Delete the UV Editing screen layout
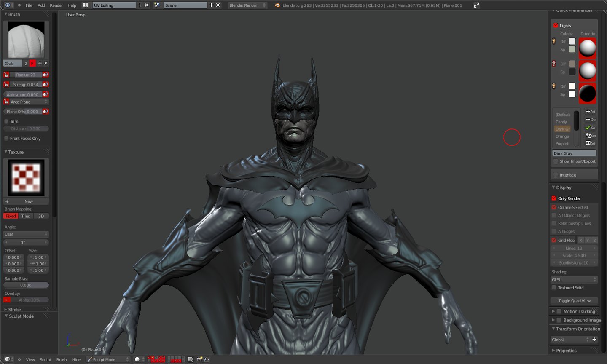The image size is (607, 364). 147,5
